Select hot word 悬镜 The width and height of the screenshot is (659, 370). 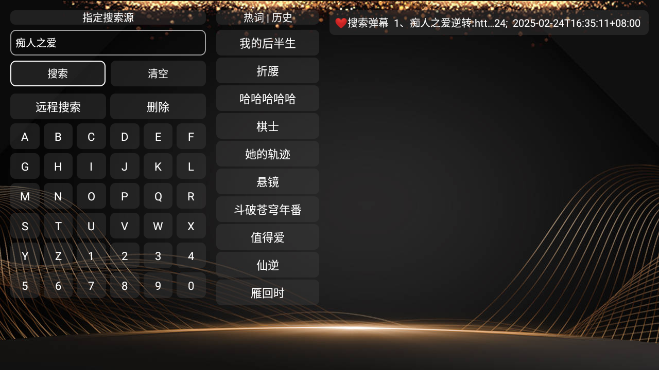click(268, 182)
